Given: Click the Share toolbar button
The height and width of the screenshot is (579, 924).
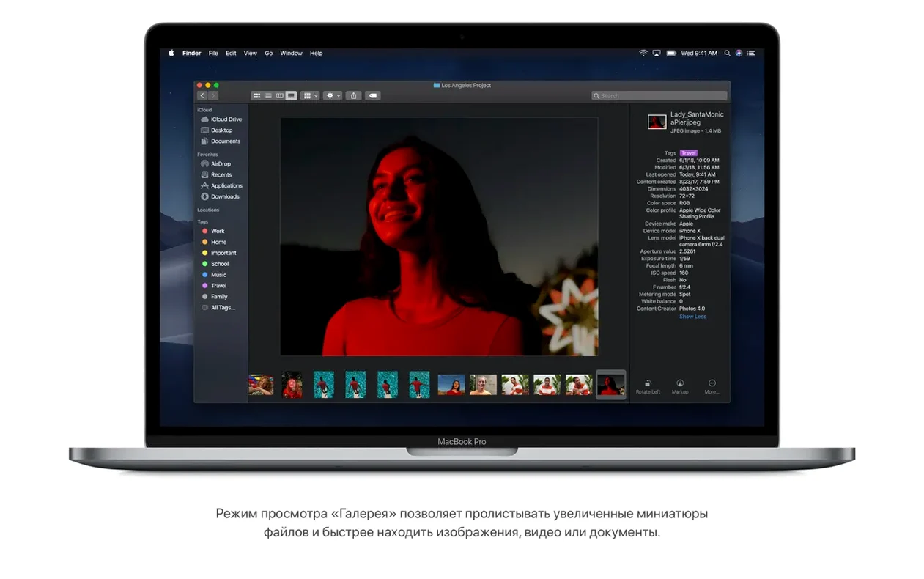Looking at the screenshot, I should [354, 95].
